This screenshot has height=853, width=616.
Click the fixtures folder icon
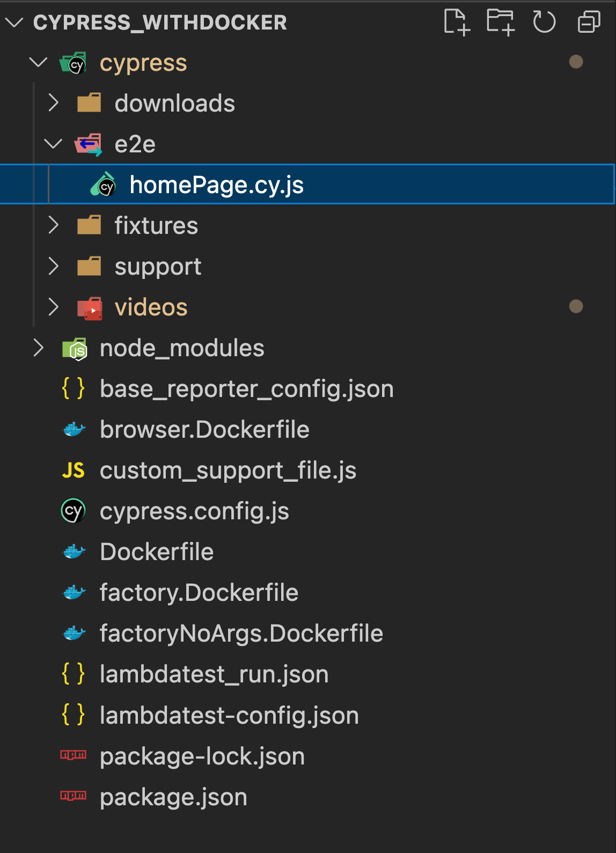(89, 225)
